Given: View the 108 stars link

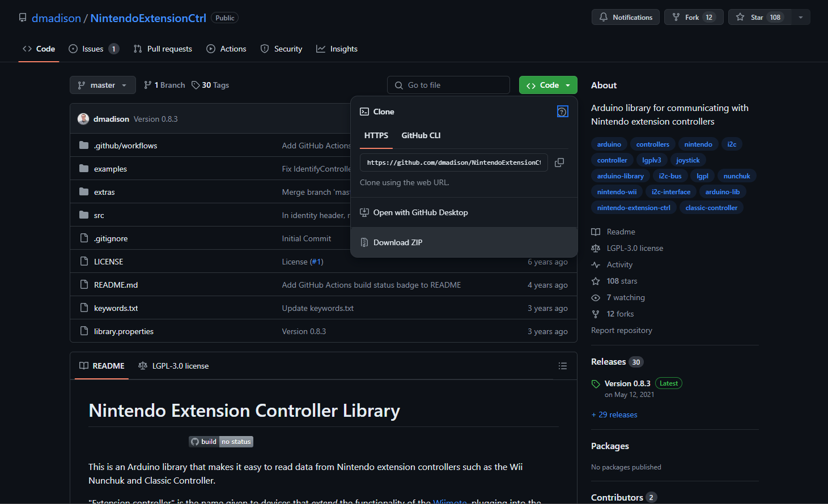Looking at the screenshot, I should coord(614,281).
